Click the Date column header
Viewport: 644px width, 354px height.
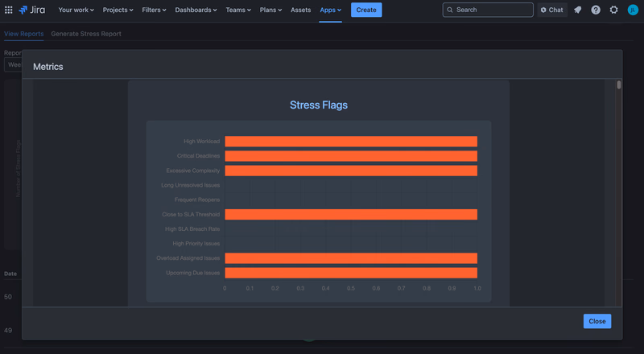coord(10,274)
